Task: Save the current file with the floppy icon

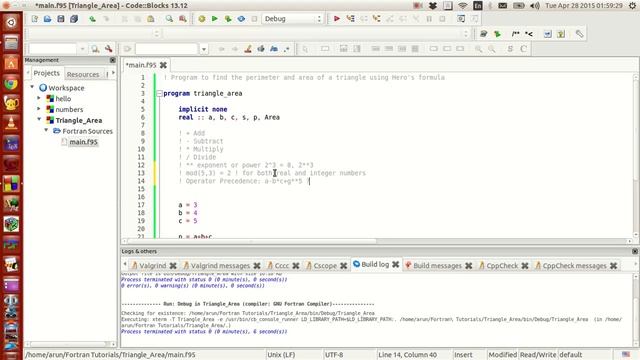Action: (61, 19)
